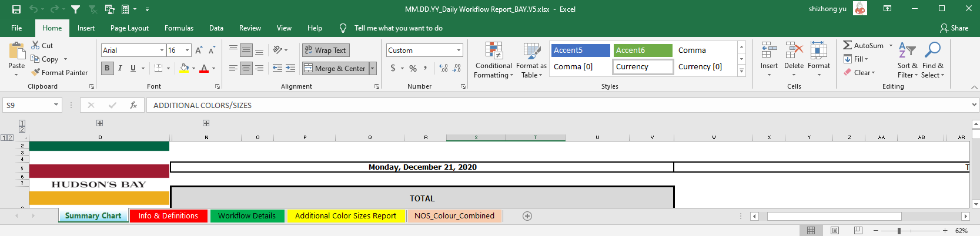
Task: Expand fill color palette arrow
Action: 194,68
